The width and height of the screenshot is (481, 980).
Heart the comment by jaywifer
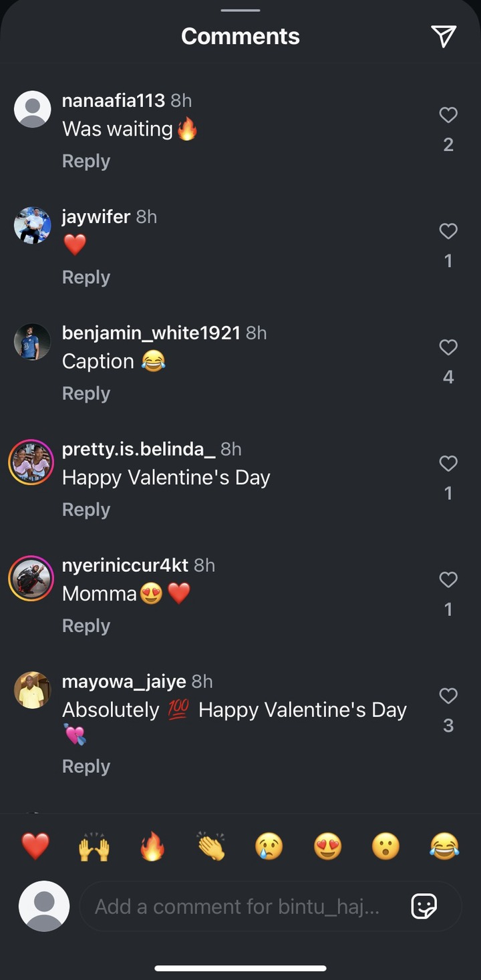[x=448, y=231]
